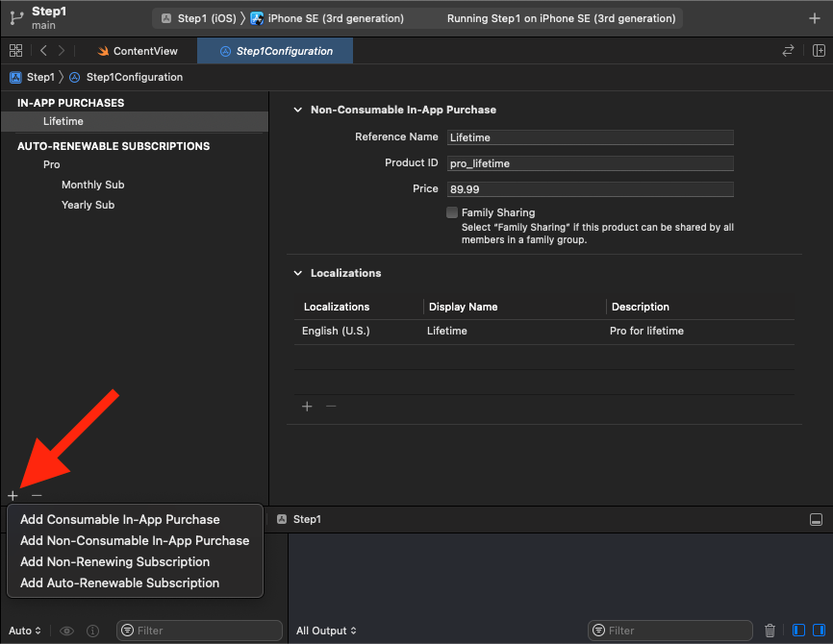
Task: Select the Monthly Sub subscription
Action: pyautogui.click(x=135, y=185)
